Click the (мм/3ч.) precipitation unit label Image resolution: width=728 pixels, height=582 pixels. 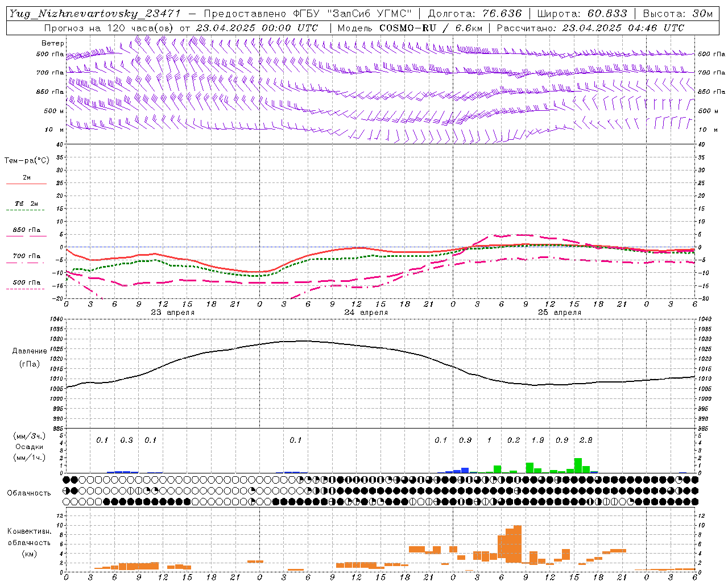(30, 436)
